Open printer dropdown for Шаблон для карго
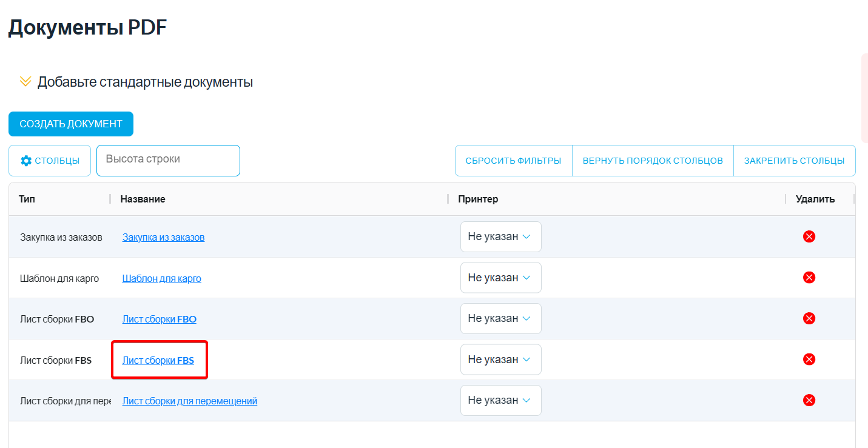868x448 pixels. click(500, 278)
